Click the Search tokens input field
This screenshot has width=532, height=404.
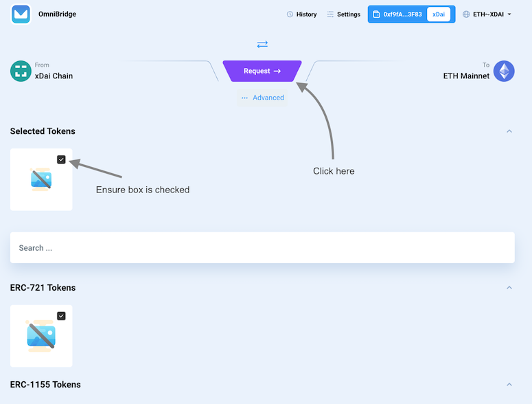[262, 248]
